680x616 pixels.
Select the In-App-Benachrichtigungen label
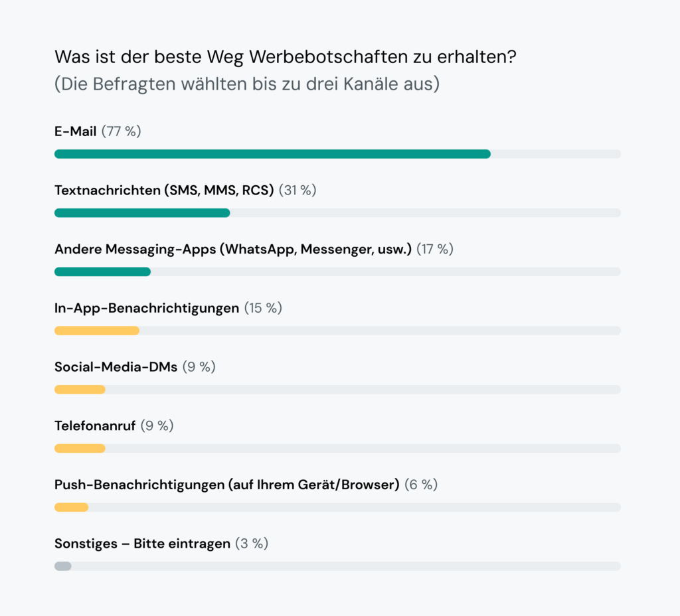point(147,308)
